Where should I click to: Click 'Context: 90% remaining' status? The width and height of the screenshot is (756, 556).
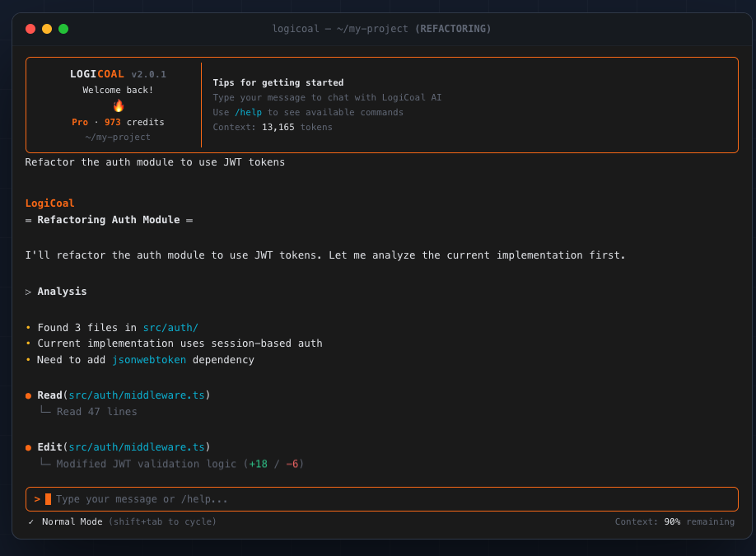(x=674, y=521)
